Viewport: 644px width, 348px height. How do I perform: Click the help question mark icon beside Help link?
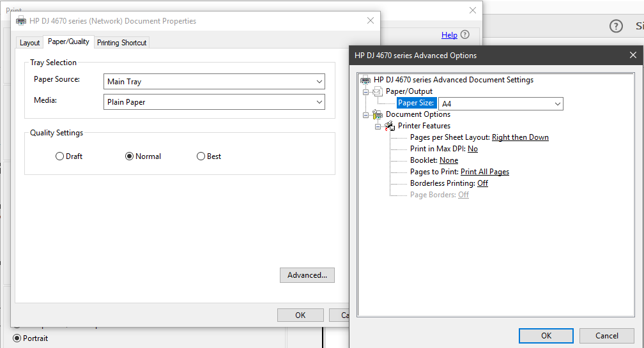[x=465, y=35]
